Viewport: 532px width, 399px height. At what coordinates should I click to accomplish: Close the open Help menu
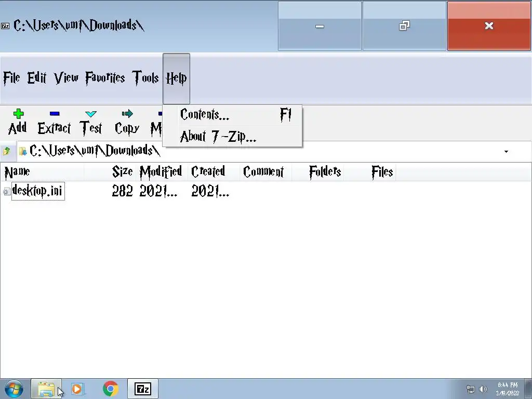(177, 78)
